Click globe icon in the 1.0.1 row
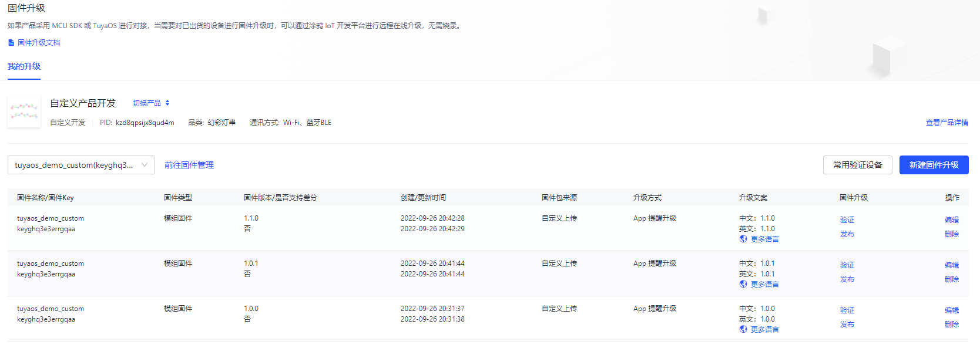The image size is (980, 348). (x=743, y=285)
